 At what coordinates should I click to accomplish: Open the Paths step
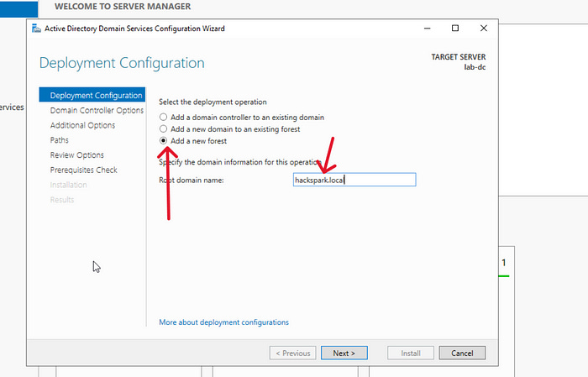click(x=60, y=140)
